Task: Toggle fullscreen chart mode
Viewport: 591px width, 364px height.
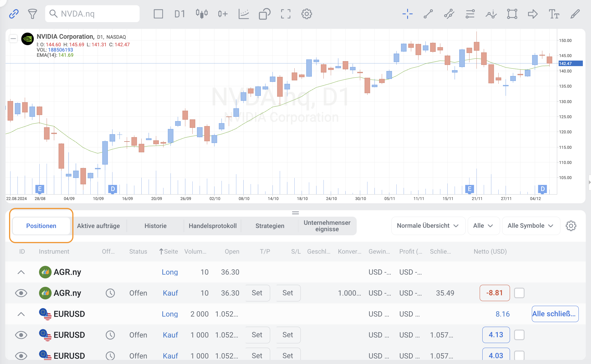Action: point(286,14)
